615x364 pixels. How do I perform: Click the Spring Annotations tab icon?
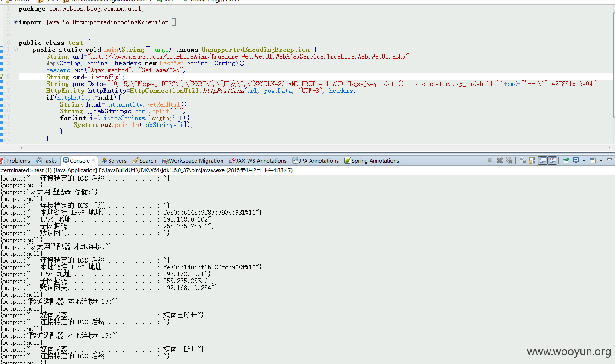click(348, 161)
